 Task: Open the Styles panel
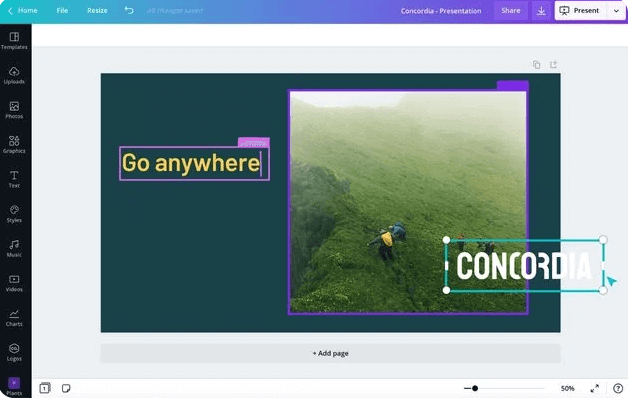tap(14, 214)
